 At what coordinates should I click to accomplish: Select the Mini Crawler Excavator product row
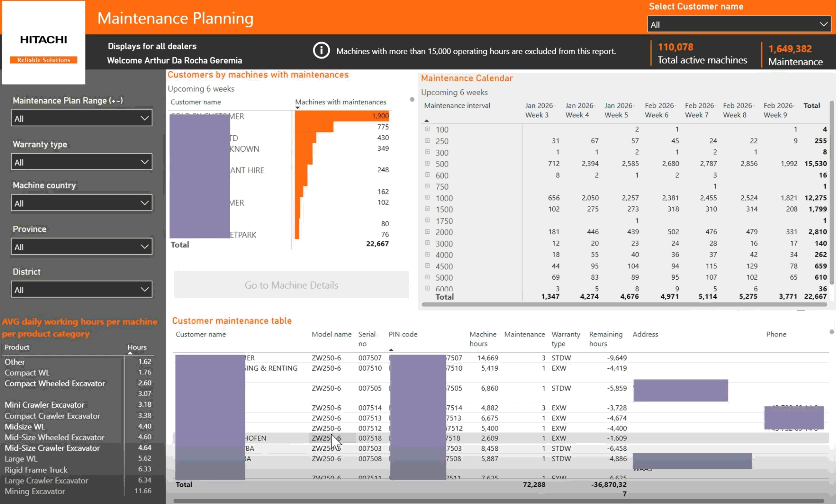78,405
